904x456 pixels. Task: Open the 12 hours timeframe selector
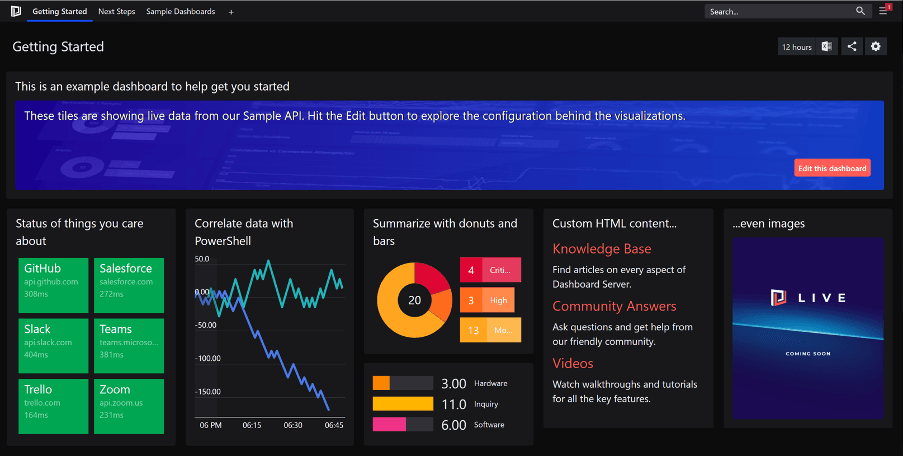point(797,47)
